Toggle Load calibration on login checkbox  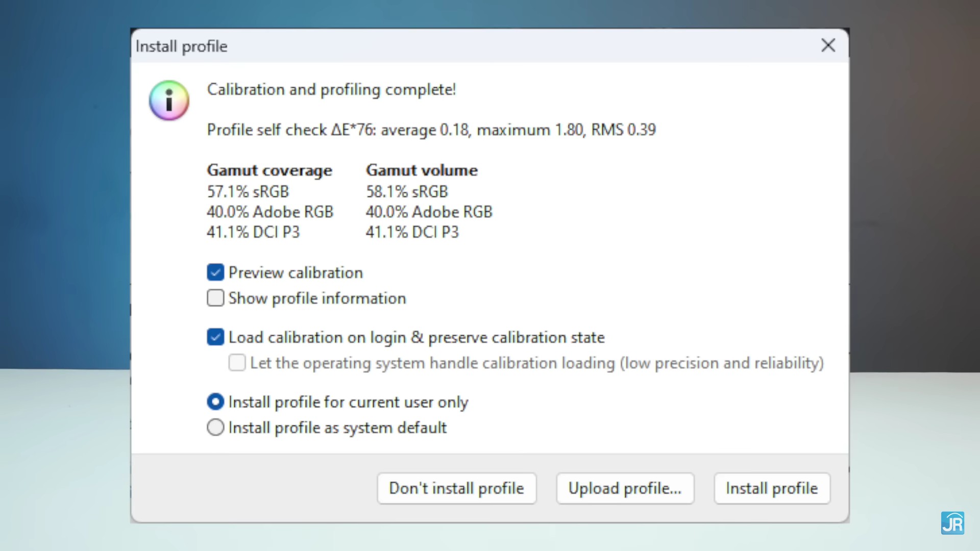[x=215, y=337]
